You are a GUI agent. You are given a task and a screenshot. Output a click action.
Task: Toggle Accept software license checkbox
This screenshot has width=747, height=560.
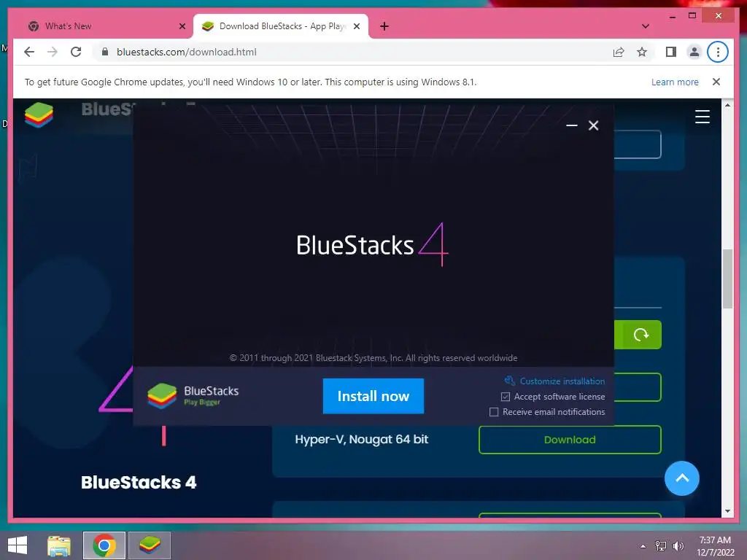click(506, 397)
